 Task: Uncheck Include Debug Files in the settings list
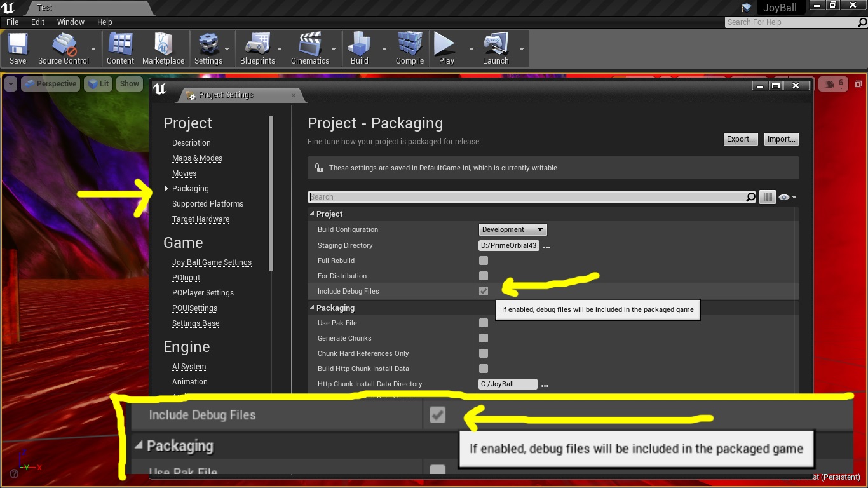point(484,291)
